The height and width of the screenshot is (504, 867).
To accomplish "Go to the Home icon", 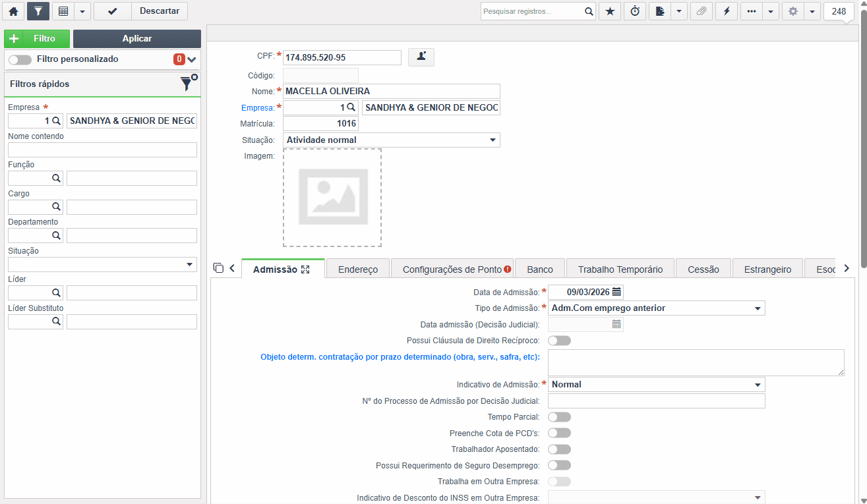I will [x=13, y=11].
